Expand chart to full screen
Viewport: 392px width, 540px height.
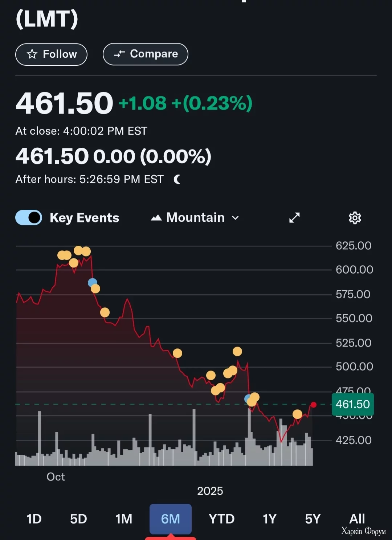click(294, 218)
